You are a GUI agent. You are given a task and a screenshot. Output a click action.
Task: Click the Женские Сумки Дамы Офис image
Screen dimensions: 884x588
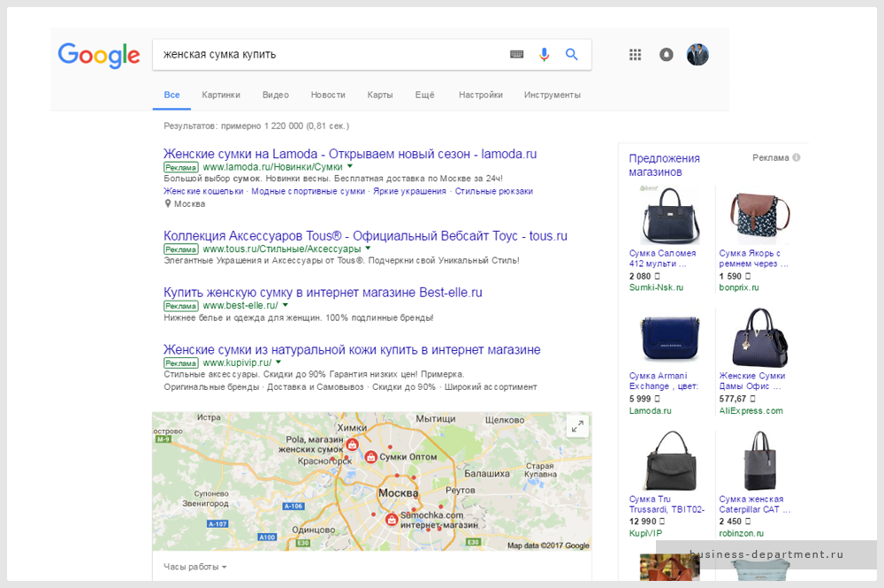pyautogui.click(x=760, y=337)
